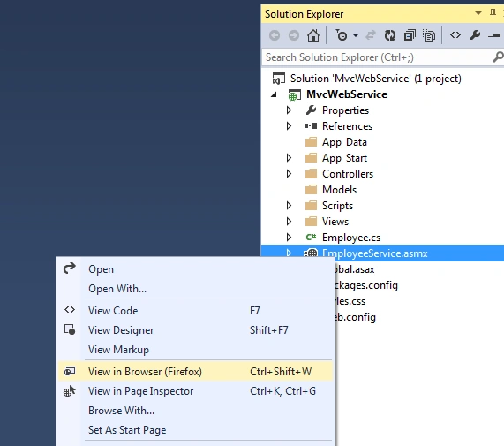
Task: Click the Preview Selected Items toolbar icon
Action: pos(495,35)
